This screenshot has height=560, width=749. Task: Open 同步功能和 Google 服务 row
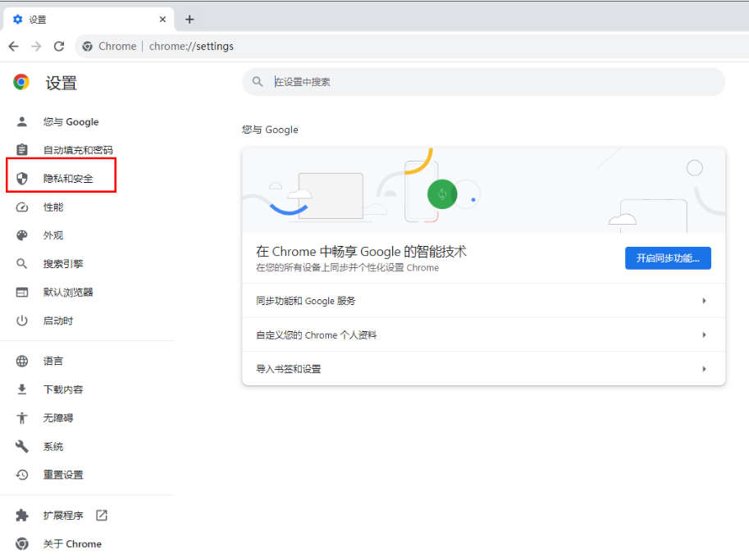click(483, 301)
